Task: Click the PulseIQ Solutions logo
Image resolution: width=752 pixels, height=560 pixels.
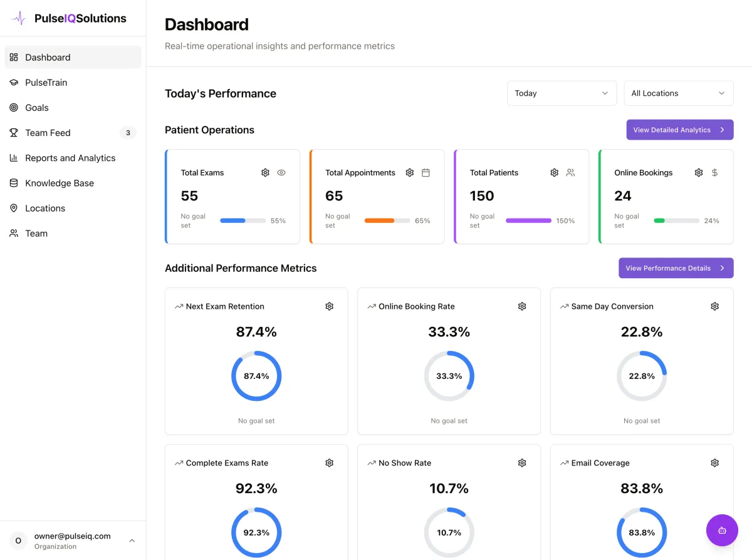Action: click(69, 18)
